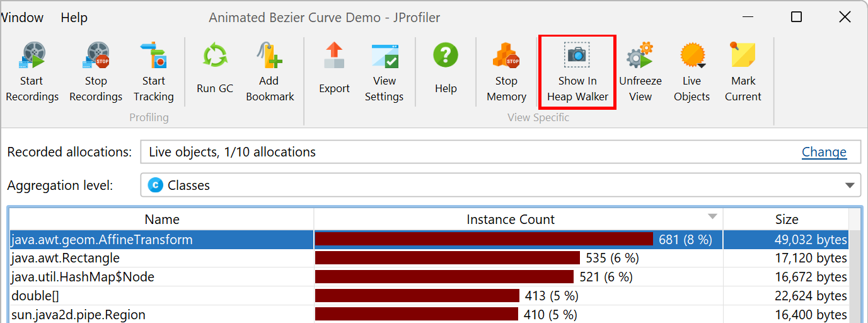Maximize the JProfiler window

(x=796, y=17)
